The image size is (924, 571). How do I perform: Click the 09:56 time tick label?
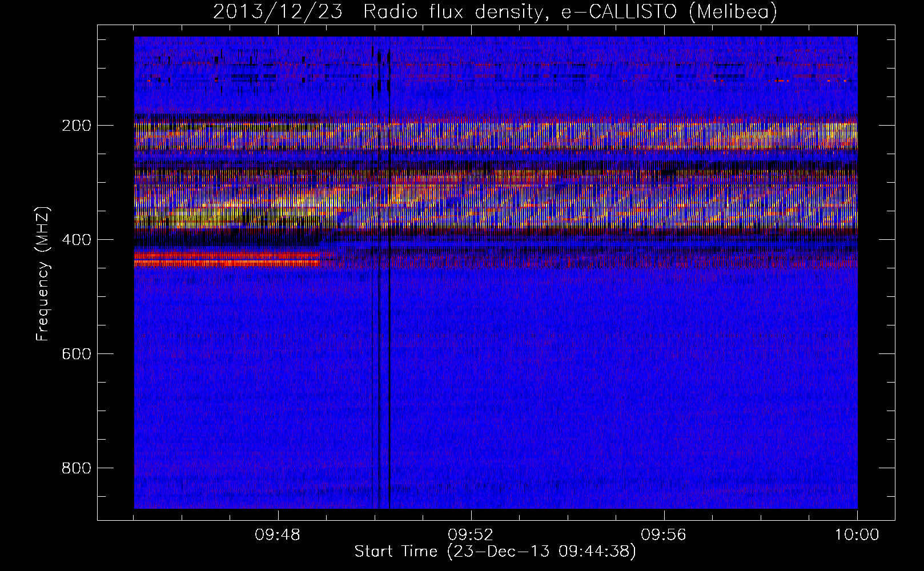[x=664, y=535]
